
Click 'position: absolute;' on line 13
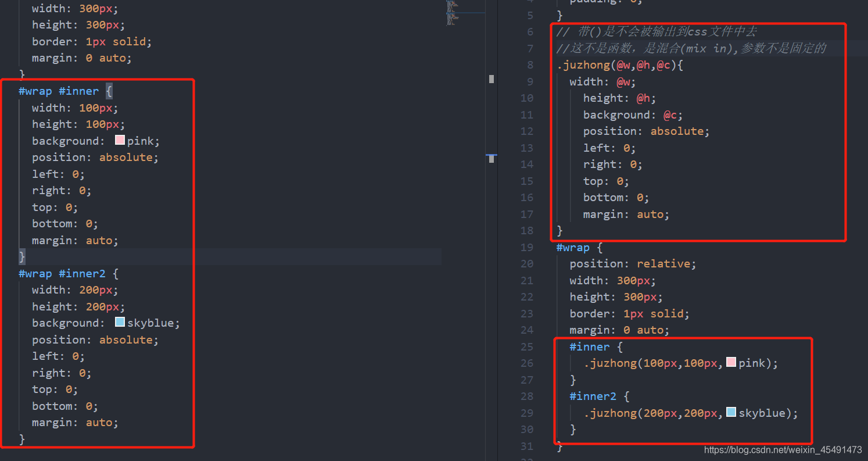tap(647, 131)
